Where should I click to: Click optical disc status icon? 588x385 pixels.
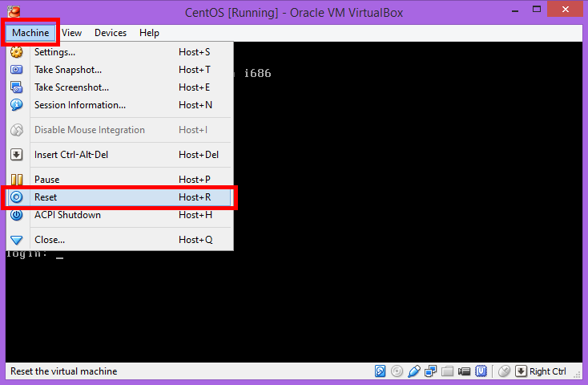397,371
